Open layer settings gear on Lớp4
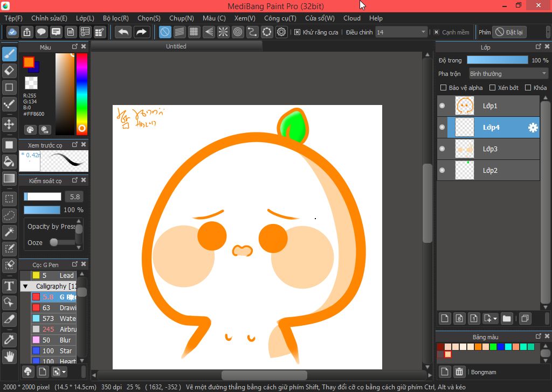This screenshot has width=552, height=392. (533, 128)
